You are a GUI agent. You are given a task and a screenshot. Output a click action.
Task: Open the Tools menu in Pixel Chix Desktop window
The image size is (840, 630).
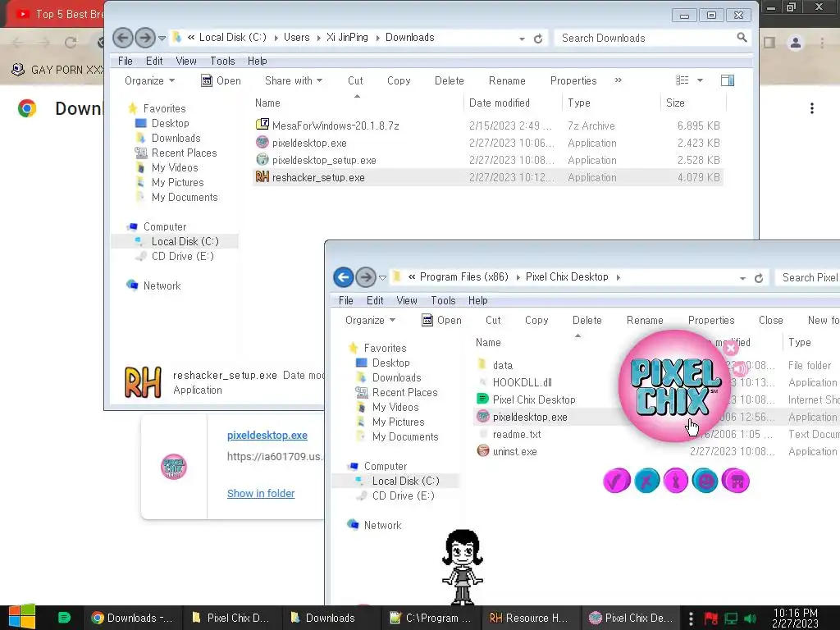pyautogui.click(x=443, y=300)
